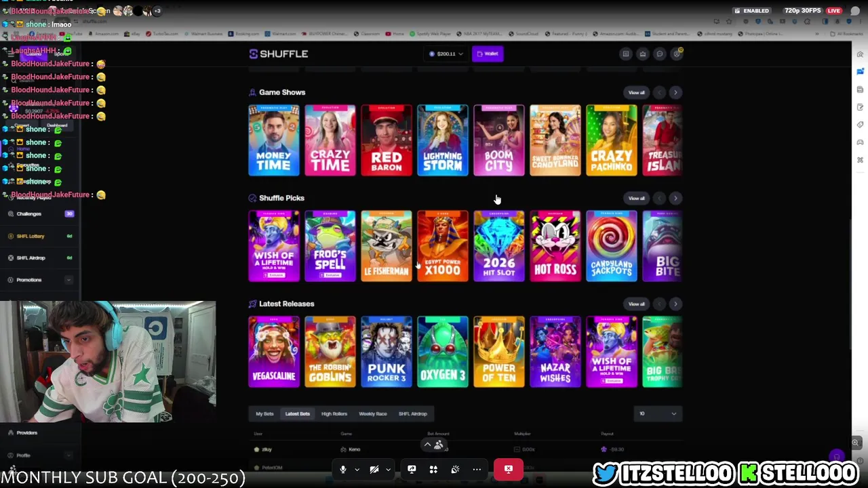The image size is (868, 488).
Task: Select the Boom City game tile
Action: click(499, 140)
